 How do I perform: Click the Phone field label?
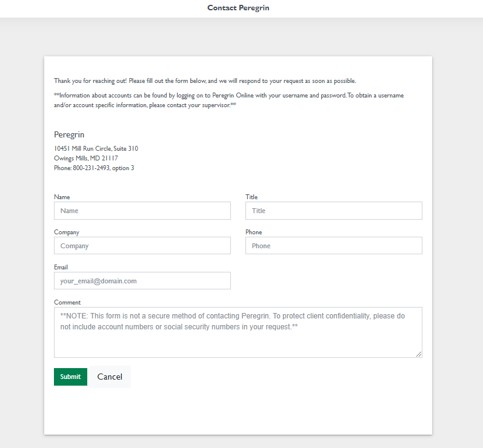tap(253, 232)
